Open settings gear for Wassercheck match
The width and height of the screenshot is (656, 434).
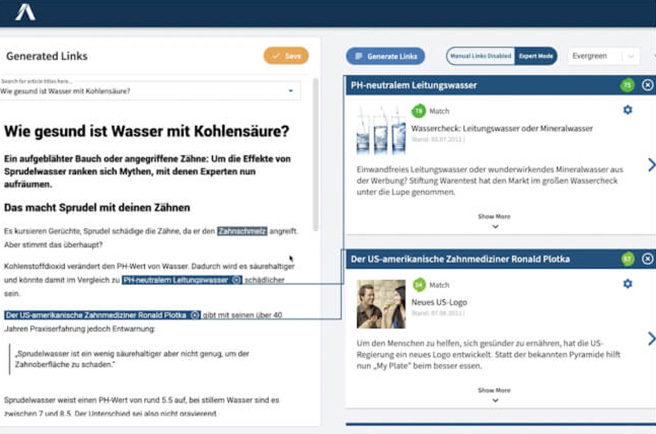coord(628,110)
